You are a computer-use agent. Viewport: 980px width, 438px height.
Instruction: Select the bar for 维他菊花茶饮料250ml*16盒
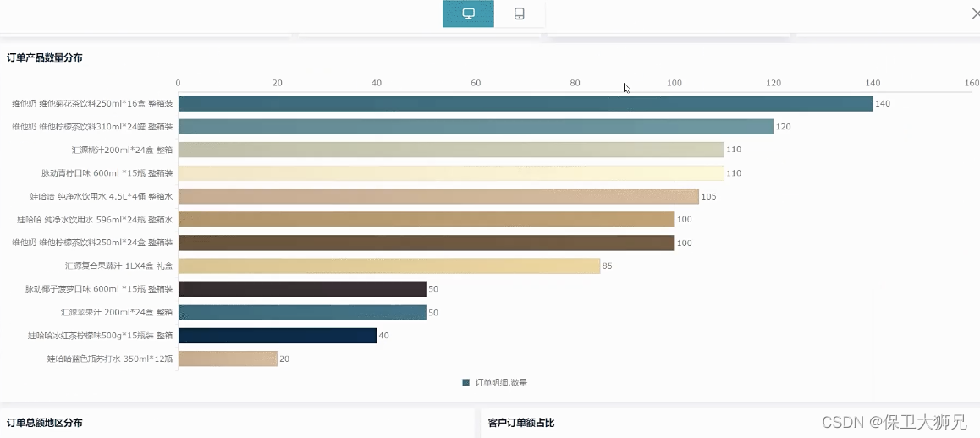point(525,104)
